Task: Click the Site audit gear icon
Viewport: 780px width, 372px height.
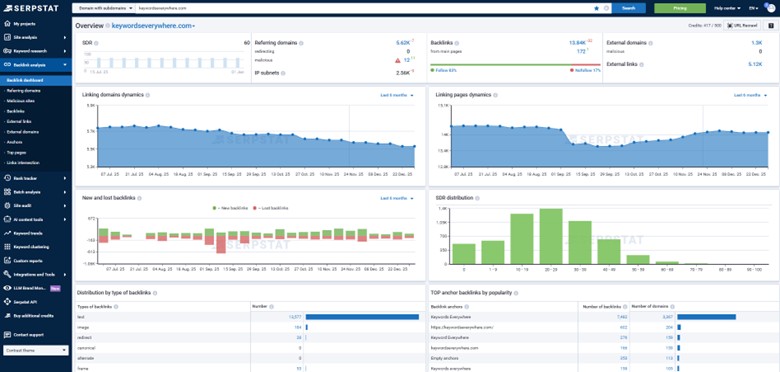Action: [7, 205]
